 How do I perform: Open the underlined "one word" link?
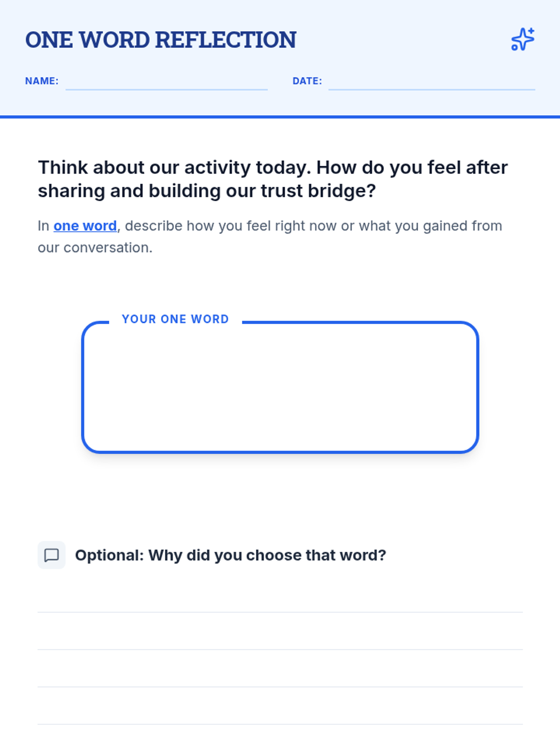[85, 226]
